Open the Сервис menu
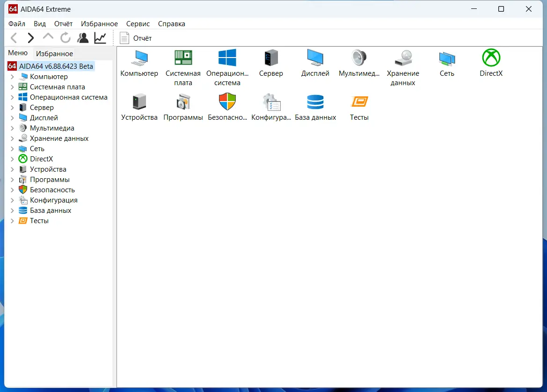 tap(138, 24)
